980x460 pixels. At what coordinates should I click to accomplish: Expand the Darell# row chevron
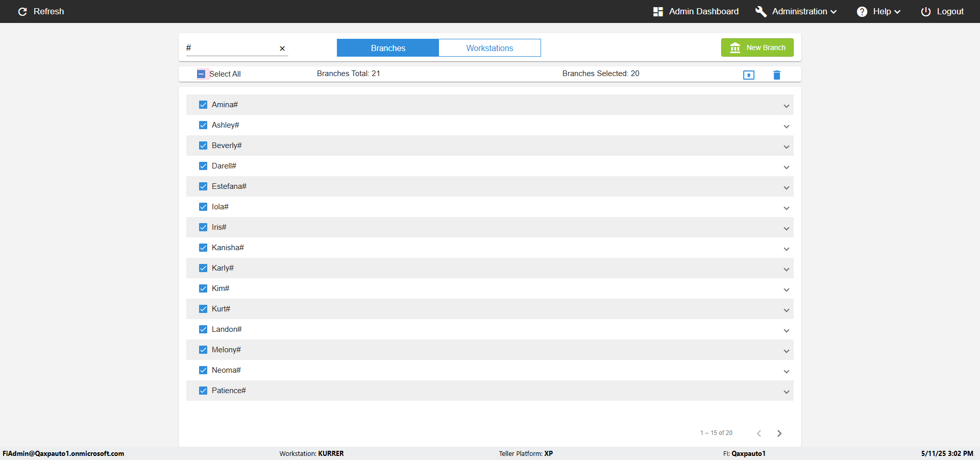787,167
